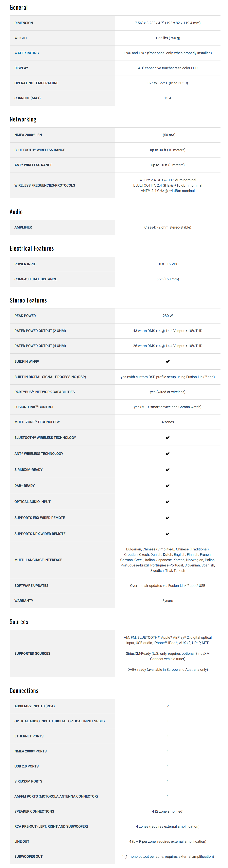The height and width of the screenshot is (868, 228).
Task: Click the Networking section heading
Action: pos(23,119)
